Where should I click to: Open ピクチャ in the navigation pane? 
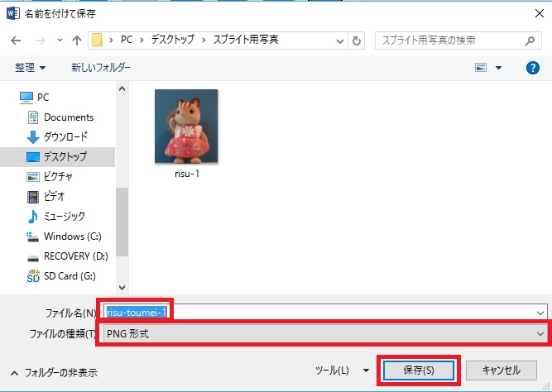[58, 176]
